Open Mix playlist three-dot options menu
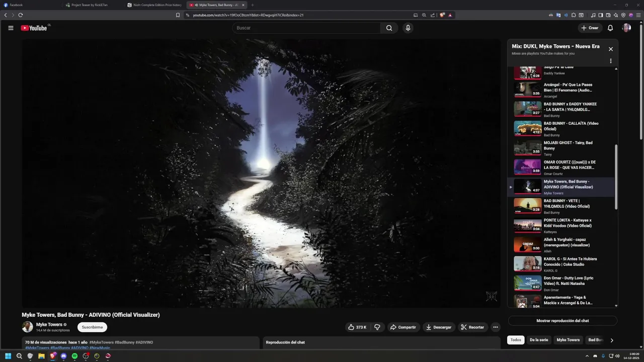644x362 pixels. pyautogui.click(x=611, y=61)
